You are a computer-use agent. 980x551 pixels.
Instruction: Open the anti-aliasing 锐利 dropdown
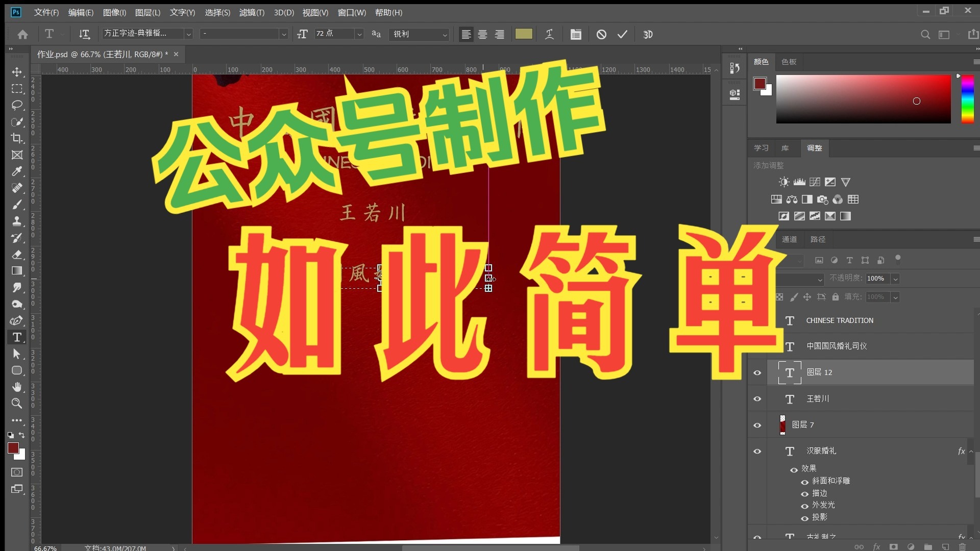pyautogui.click(x=446, y=34)
